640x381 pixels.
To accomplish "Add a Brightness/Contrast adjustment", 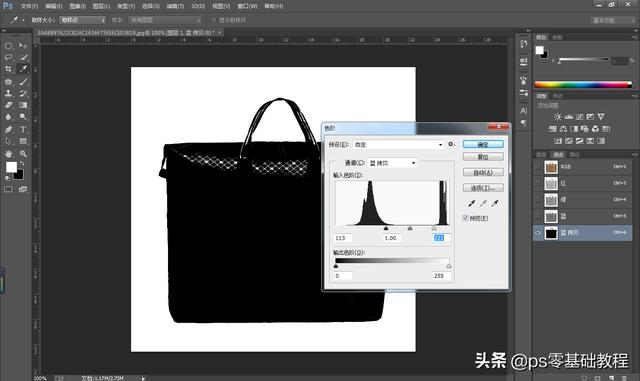I will [x=558, y=117].
